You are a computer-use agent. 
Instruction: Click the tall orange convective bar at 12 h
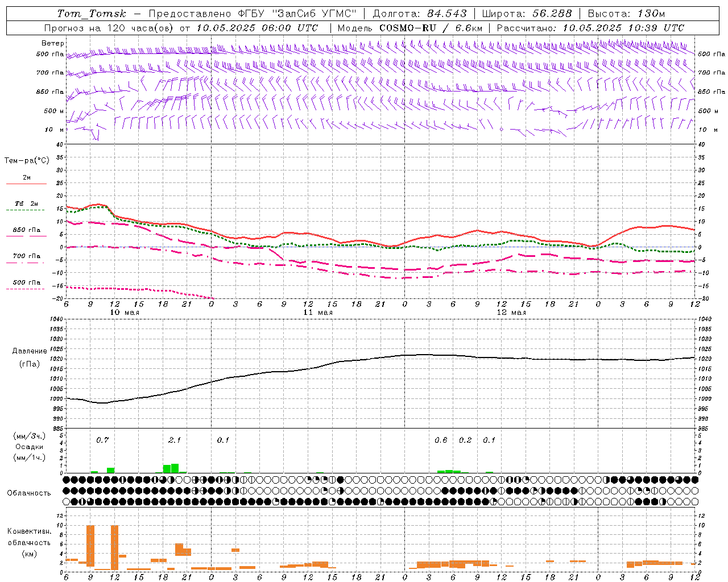pos(114,547)
